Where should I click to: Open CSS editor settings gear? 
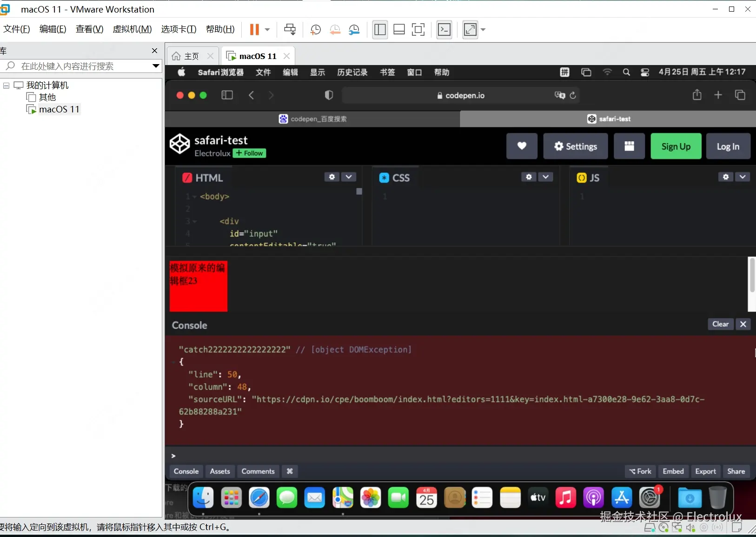click(x=529, y=177)
